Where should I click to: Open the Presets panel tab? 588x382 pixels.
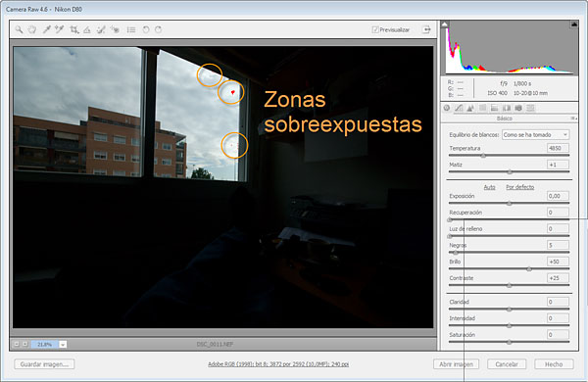[x=530, y=108]
